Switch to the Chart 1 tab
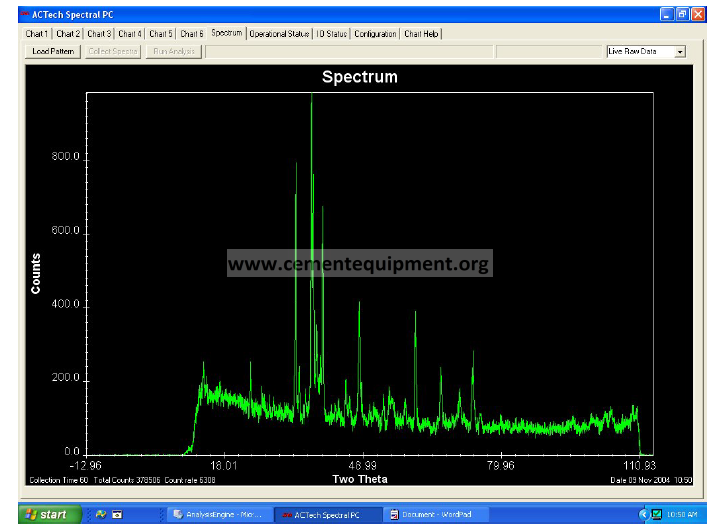Screen dimensions: 720x527 (37, 34)
